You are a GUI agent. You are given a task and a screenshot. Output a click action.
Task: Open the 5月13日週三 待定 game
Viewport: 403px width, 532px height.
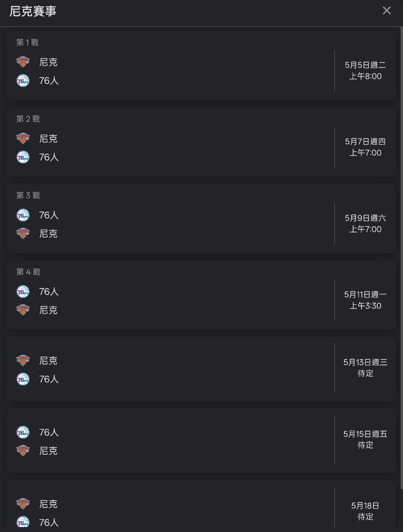coord(201,369)
